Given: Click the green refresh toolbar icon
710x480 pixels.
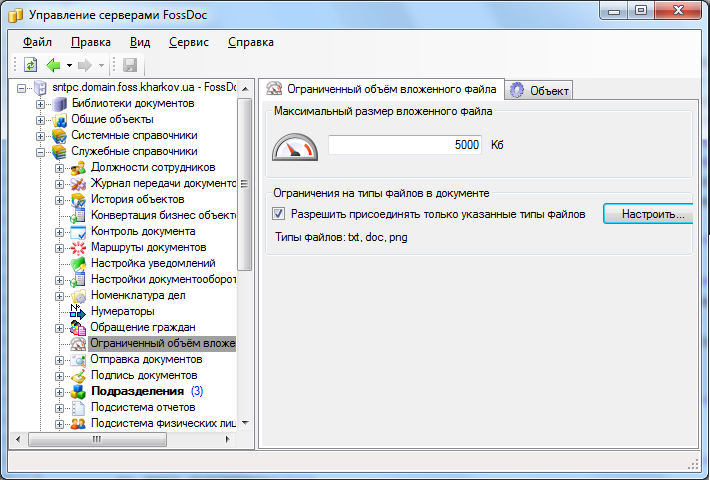Looking at the screenshot, I should (x=30, y=65).
